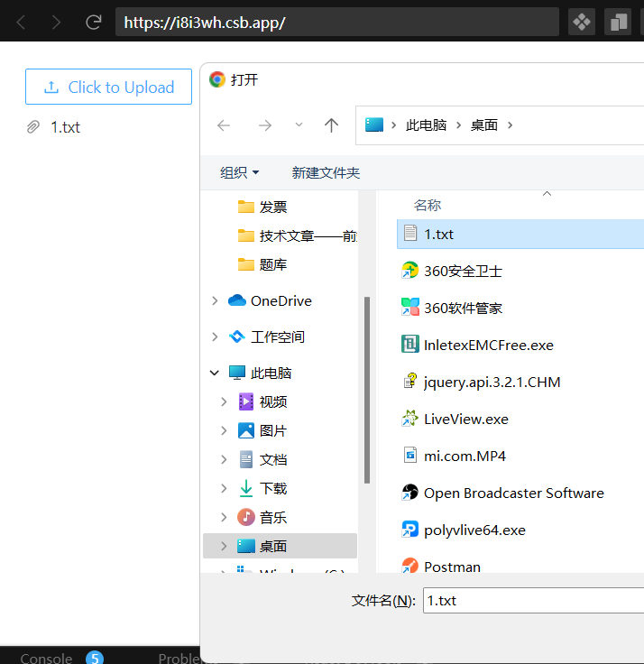Select the 技术文章 folder in the tree
The height and width of the screenshot is (664, 644).
pyautogui.click(x=297, y=235)
